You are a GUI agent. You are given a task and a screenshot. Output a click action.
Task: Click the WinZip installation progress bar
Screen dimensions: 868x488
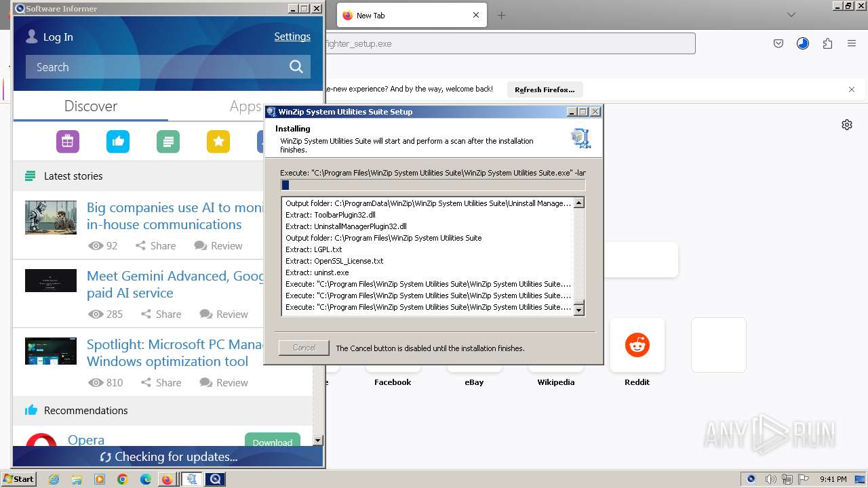(x=433, y=185)
